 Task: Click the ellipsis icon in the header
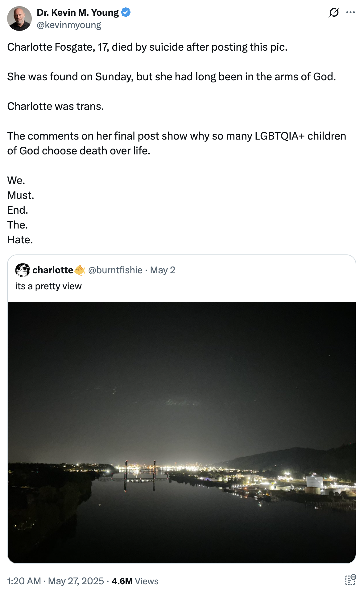[351, 12]
